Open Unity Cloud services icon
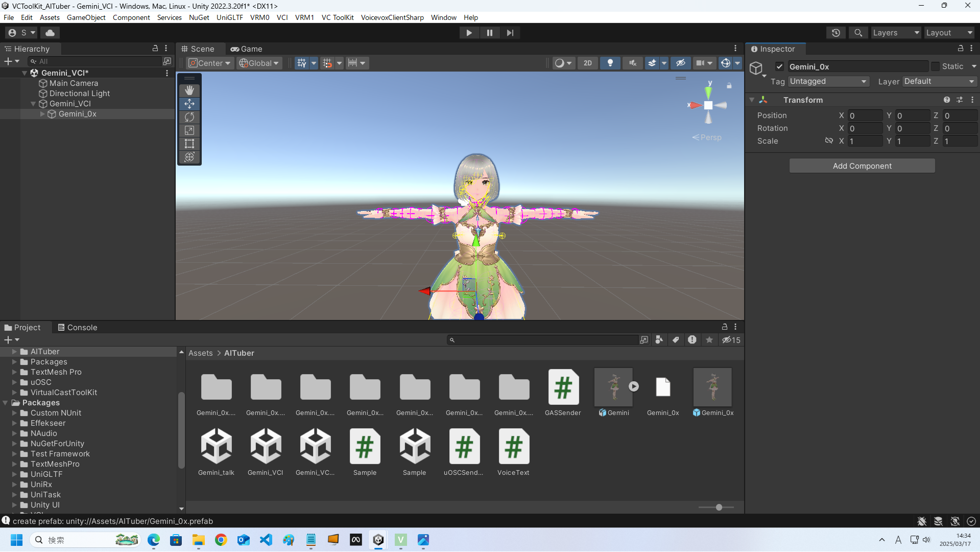980x552 pixels. tap(50, 33)
